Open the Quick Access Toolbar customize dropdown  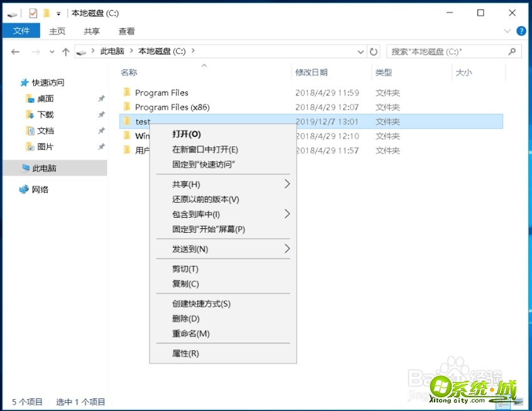coord(58,13)
